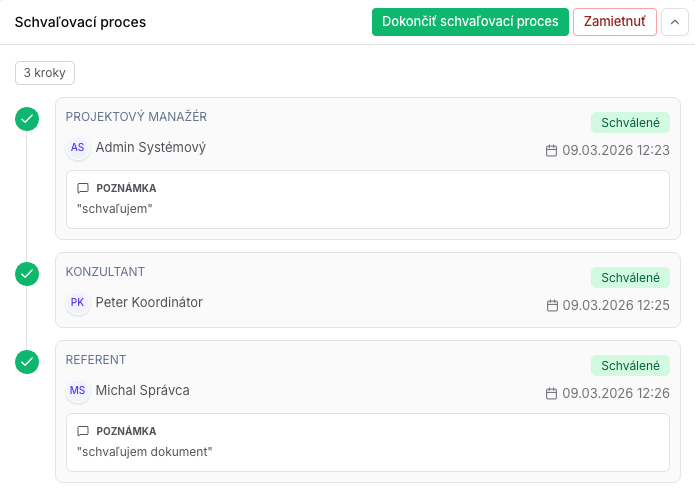The height and width of the screenshot is (494, 695).
Task: Collapse the Schvaľovací proces panel with chevron
Action: click(x=675, y=22)
